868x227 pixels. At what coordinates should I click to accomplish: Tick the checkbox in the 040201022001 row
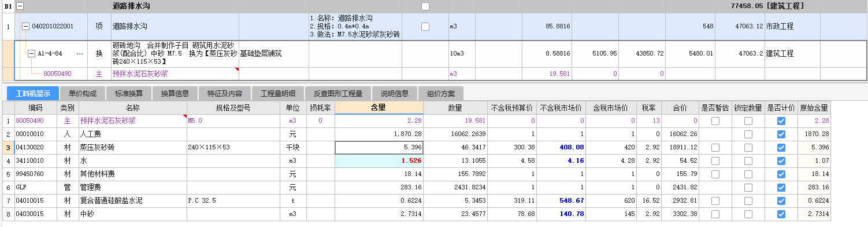(425, 27)
